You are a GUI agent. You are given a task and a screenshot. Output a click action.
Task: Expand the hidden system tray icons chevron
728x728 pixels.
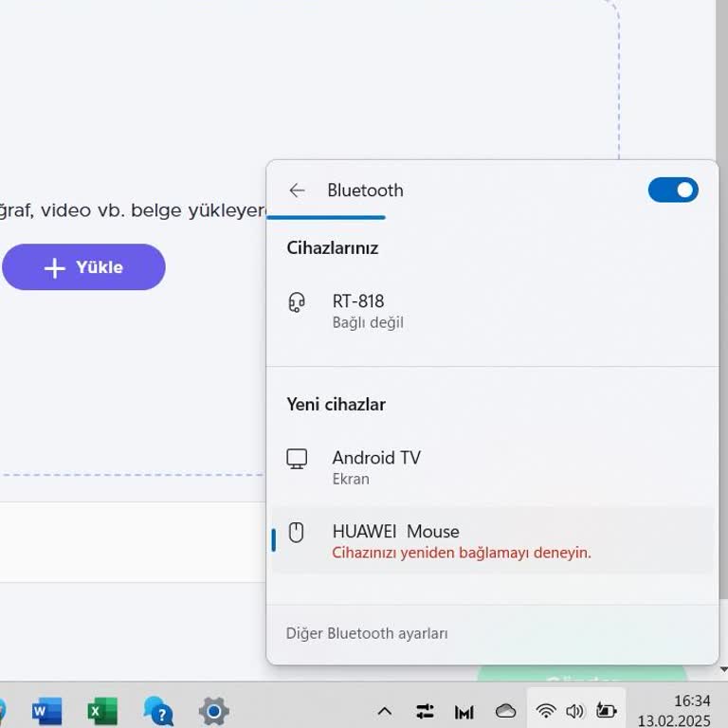[385, 711]
